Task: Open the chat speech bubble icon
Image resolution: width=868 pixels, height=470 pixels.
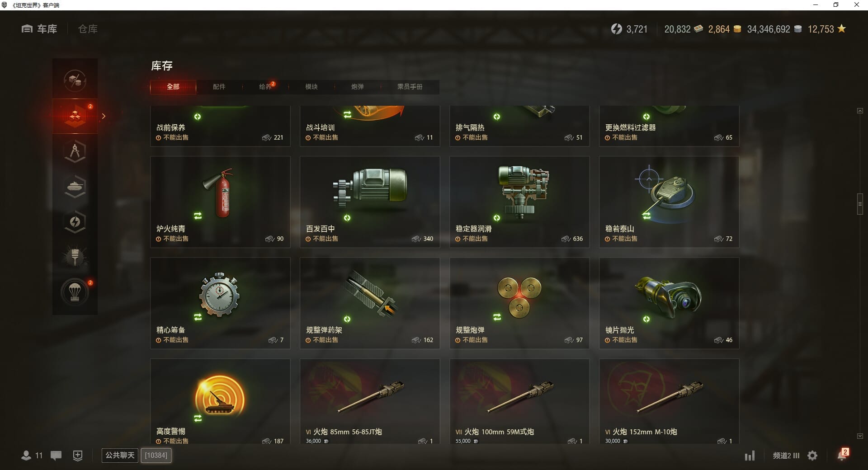Action: (56, 456)
